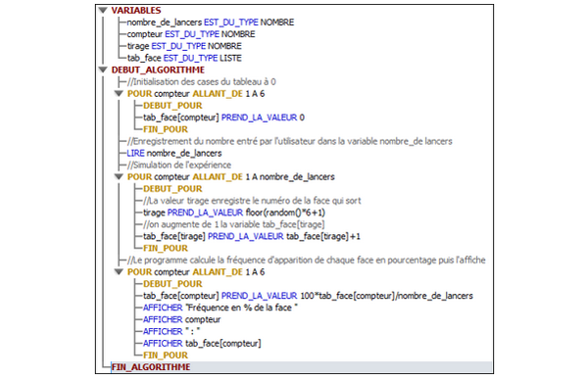Select FIN_POUR after tab_face[compteur] PREND_LA_VALEUR 0

click(x=166, y=129)
